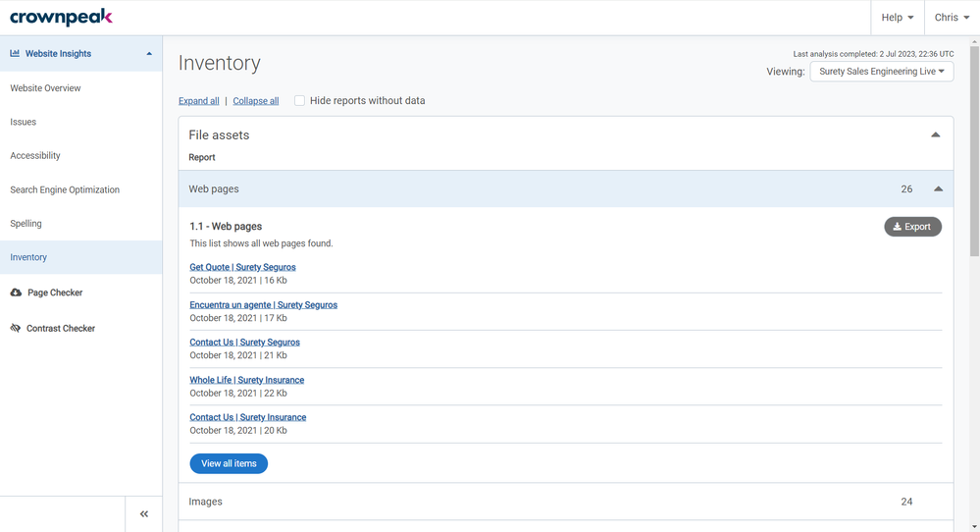This screenshot has width=980, height=532.
Task: Open the Chris user menu
Action: coord(952,18)
